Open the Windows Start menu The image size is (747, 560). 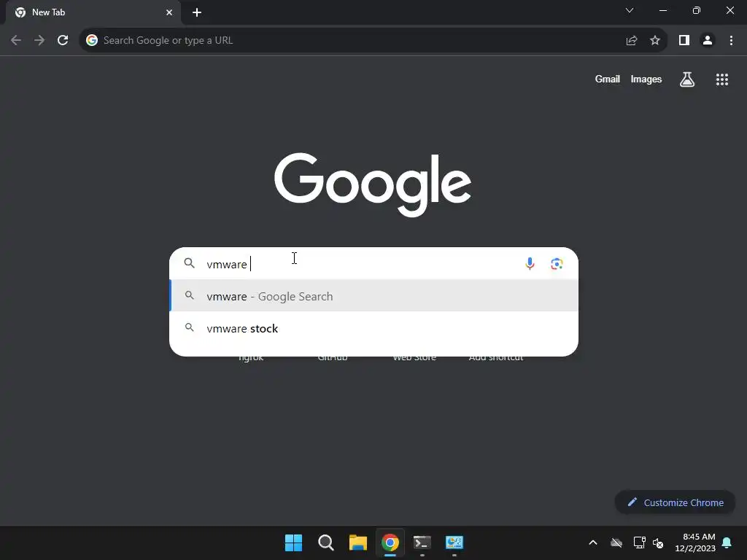point(293,542)
